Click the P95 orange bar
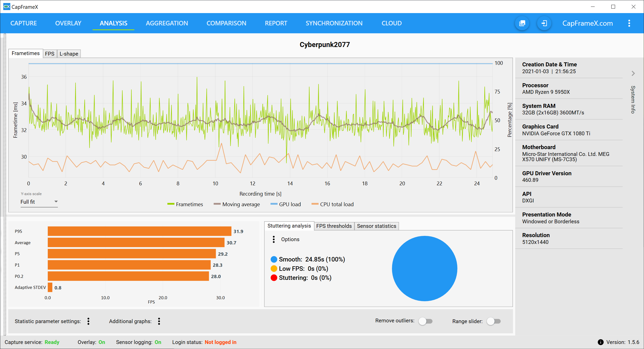Screen dimensions: 644x349 [139, 231]
